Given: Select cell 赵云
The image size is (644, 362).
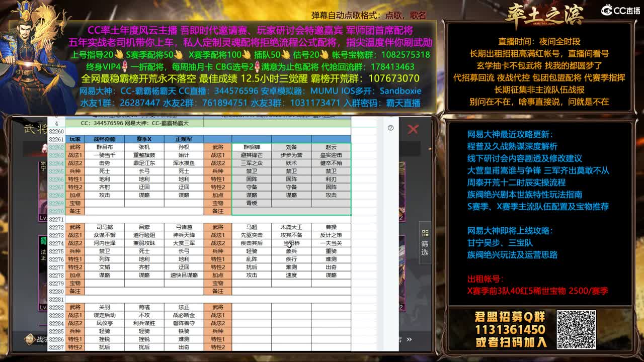Looking at the screenshot, I should pos(331,147).
